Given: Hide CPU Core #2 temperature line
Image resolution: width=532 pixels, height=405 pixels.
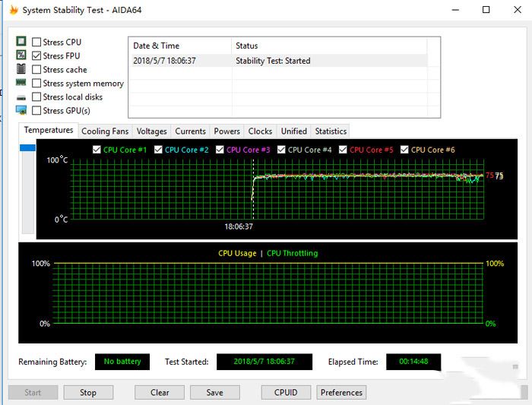Looking at the screenshot, I should click(x=158, y=150).
